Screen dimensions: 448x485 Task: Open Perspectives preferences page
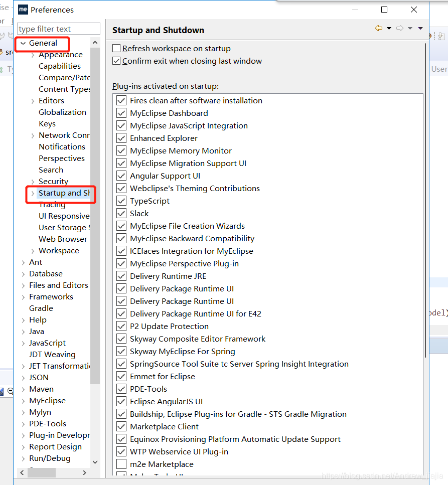pos(62,158)
